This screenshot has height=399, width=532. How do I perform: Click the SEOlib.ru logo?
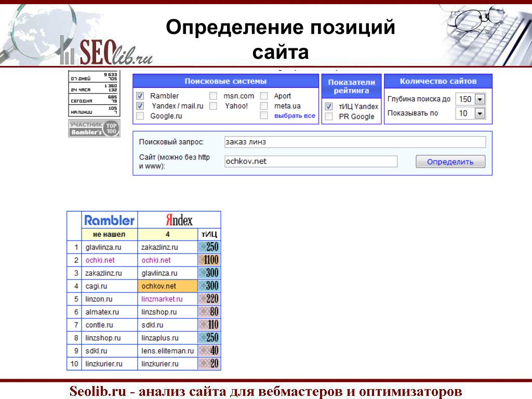(106, 51)
